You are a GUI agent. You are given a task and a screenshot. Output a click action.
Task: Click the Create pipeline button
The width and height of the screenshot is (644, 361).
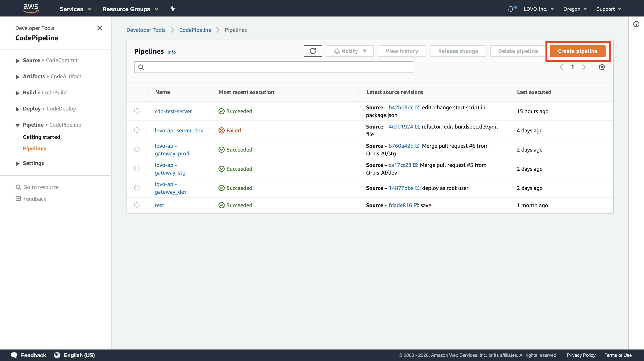tap(577, 51)
